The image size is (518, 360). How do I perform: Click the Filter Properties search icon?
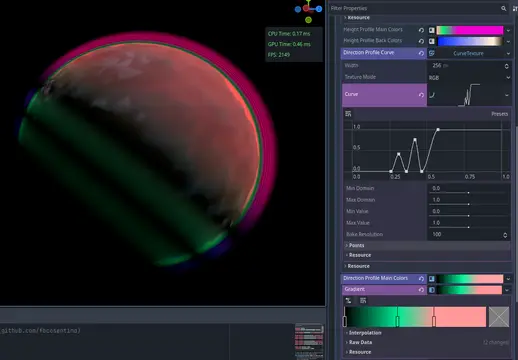[503, 8]
